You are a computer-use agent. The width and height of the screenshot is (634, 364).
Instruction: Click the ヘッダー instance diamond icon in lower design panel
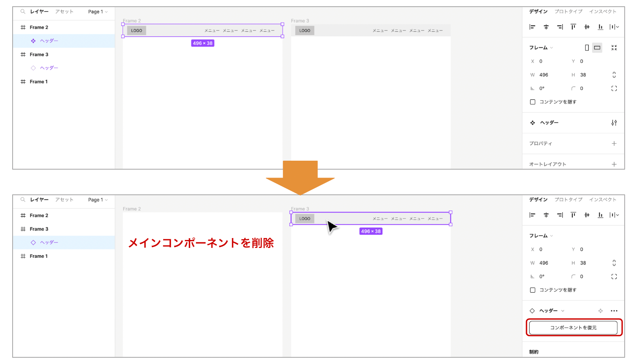click(x=532, y=311)
